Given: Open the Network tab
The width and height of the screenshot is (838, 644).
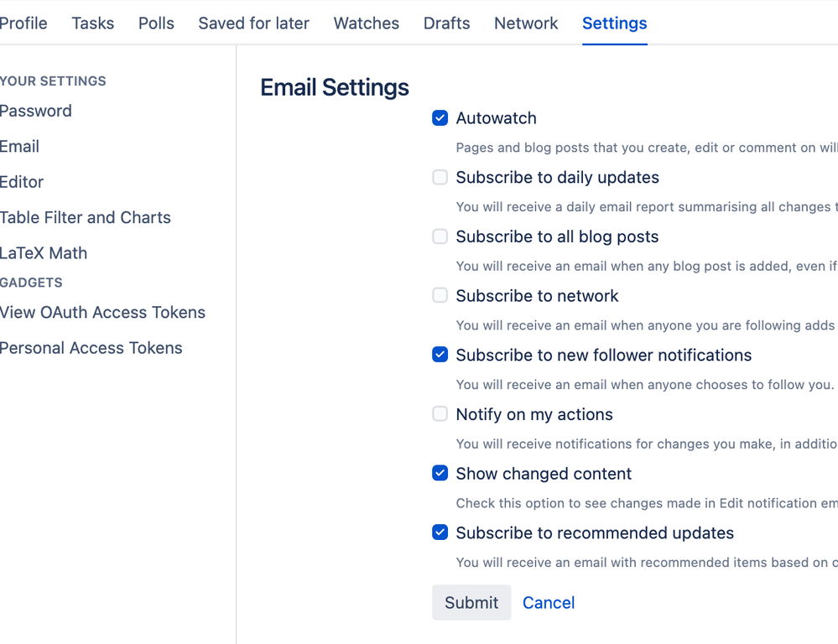Looking at the screenshot, I should 526,23.
